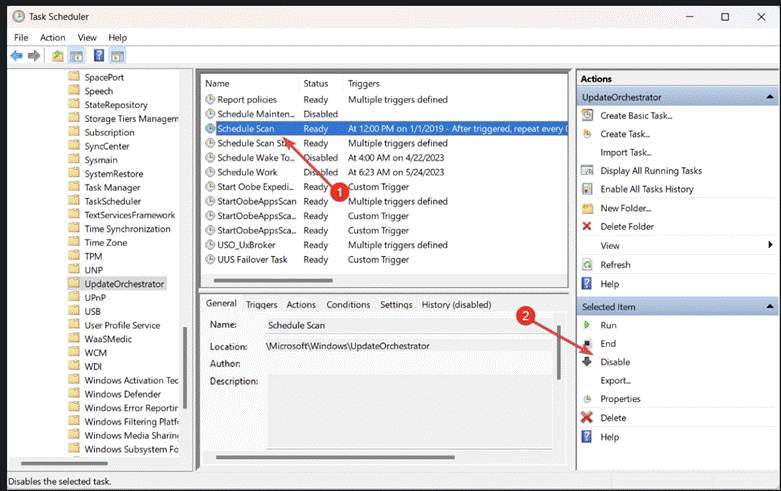Image resolution: width=781 pixels, height=491 pixels.
Task: Collapse the UpdateOrchestrator actions section
Action: click(x=770, y=97)
